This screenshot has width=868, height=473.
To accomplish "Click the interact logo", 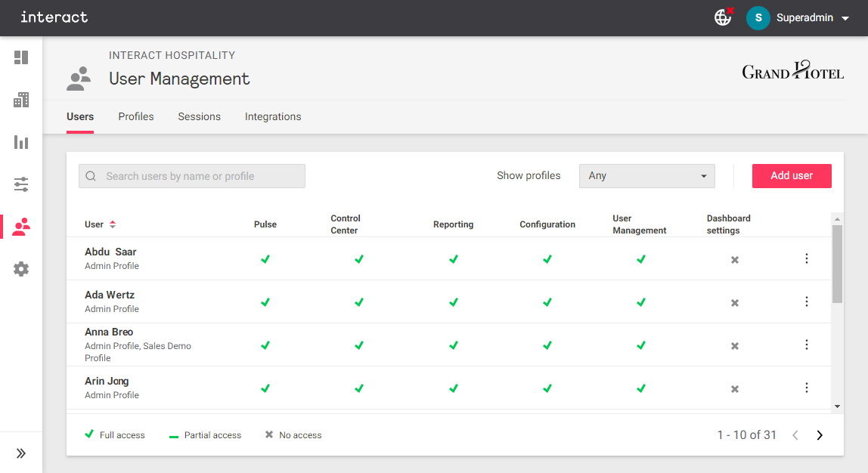I will tap(54, 17).
